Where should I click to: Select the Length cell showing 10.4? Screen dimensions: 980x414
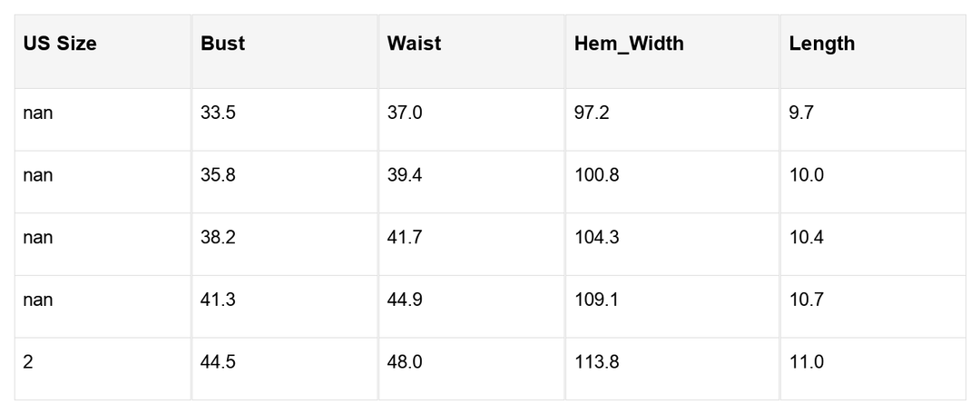[x=806, y=238]
